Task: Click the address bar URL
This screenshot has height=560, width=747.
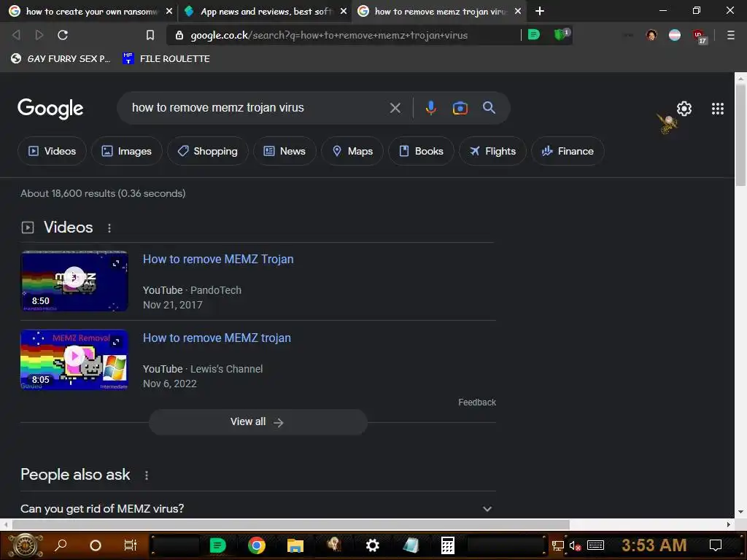Action: click(x=329, y=35)
